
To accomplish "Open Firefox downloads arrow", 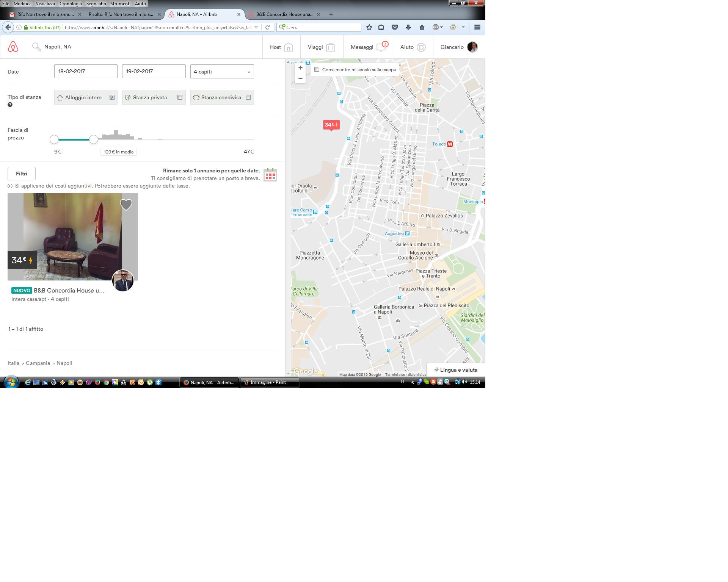I will pos(408,27).
